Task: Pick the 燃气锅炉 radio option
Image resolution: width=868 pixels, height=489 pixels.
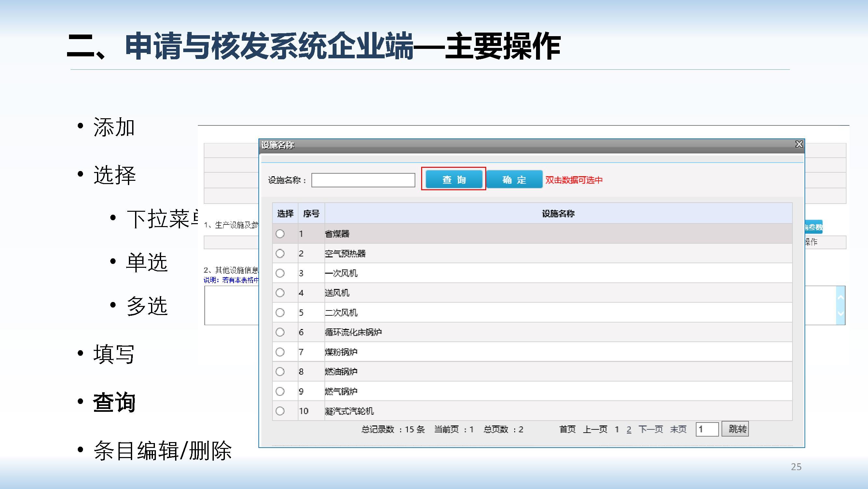Action: (x=280, y=391)
